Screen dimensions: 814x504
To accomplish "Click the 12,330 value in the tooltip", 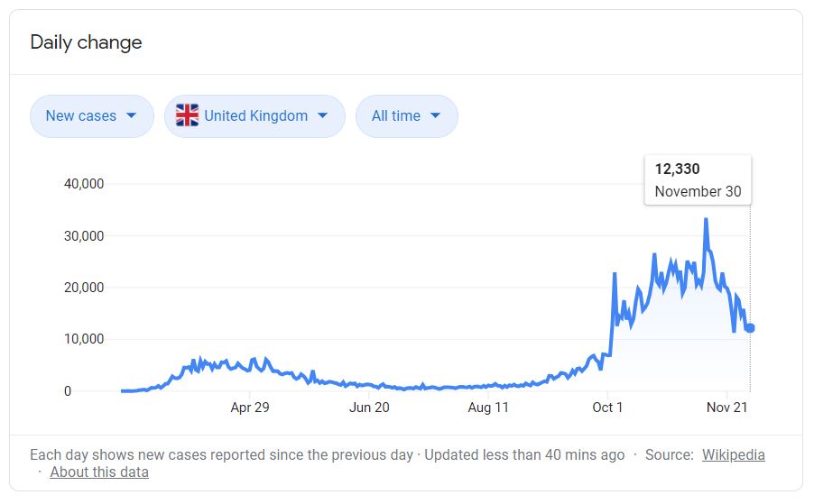I will pyautogui.click(x=678, y=170).
